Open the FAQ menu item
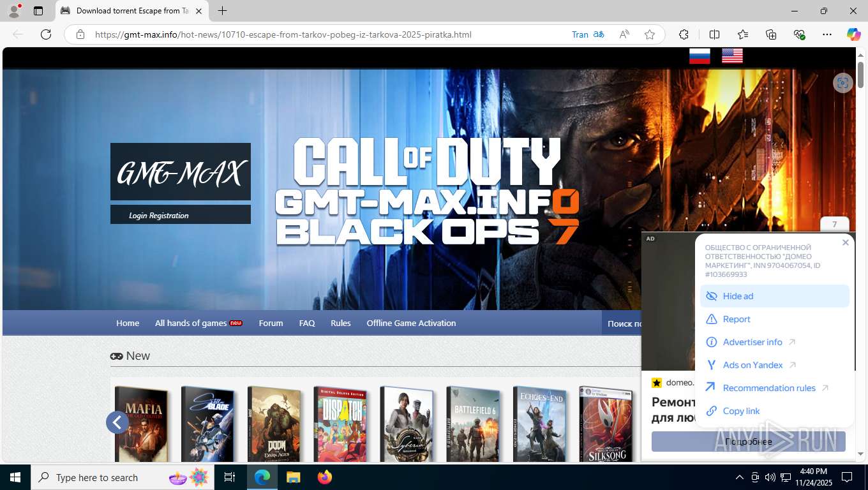Screen dimensions: 868x490 point(307,323)
